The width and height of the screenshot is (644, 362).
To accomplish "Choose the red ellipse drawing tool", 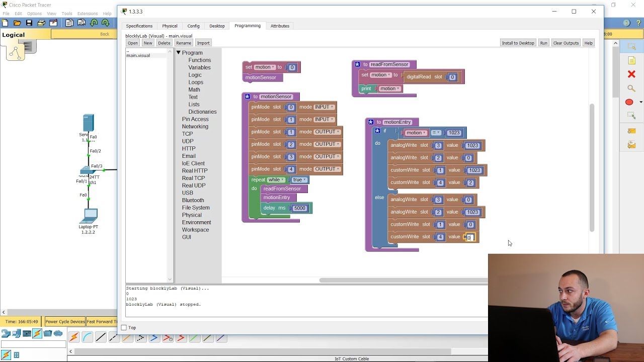I will click(629, 102).
